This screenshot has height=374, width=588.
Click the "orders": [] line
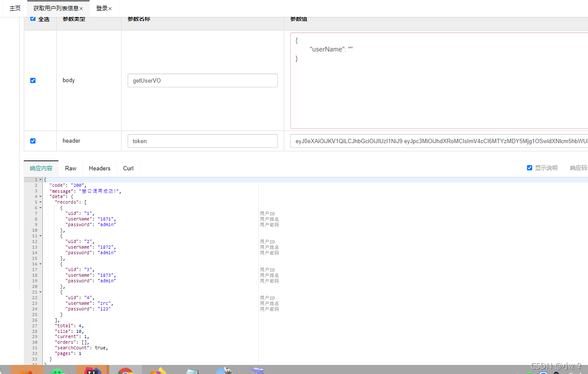[72, 342]
